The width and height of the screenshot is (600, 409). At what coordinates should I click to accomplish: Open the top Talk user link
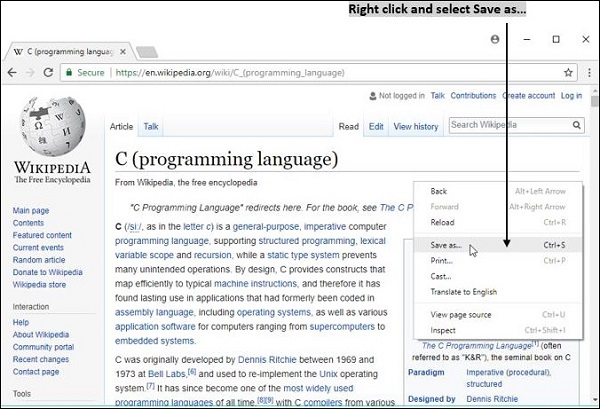pos(437,96)
